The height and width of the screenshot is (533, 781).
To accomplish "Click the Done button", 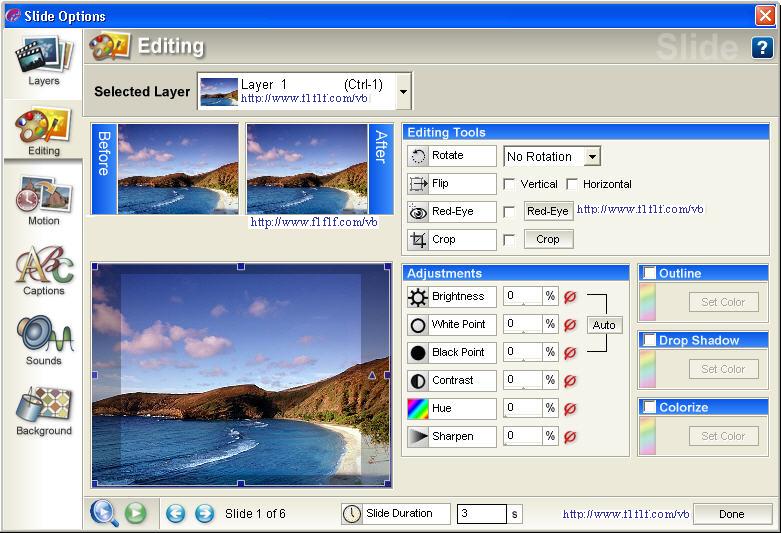I will coord(731,514).
